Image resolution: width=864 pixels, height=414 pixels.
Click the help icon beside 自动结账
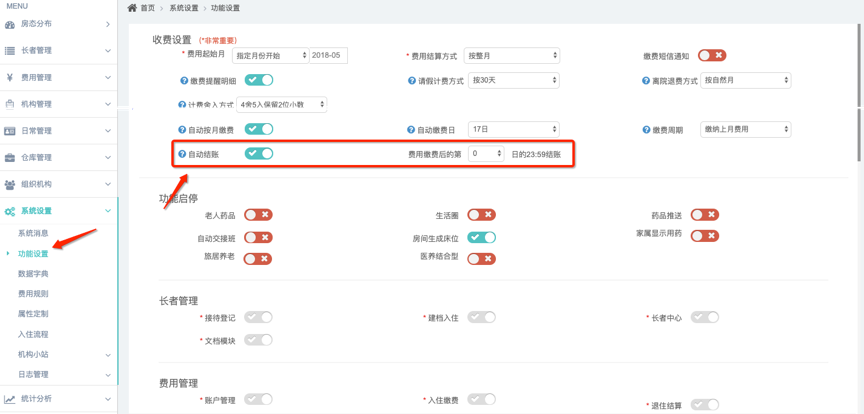point(180,154)
